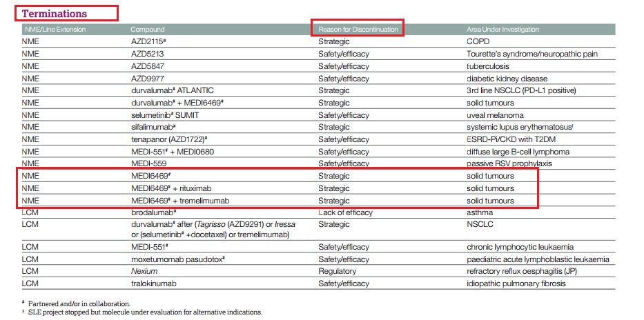Click the Terminations section heading
This screenshot has width=644, height=320.
(55, 13)
